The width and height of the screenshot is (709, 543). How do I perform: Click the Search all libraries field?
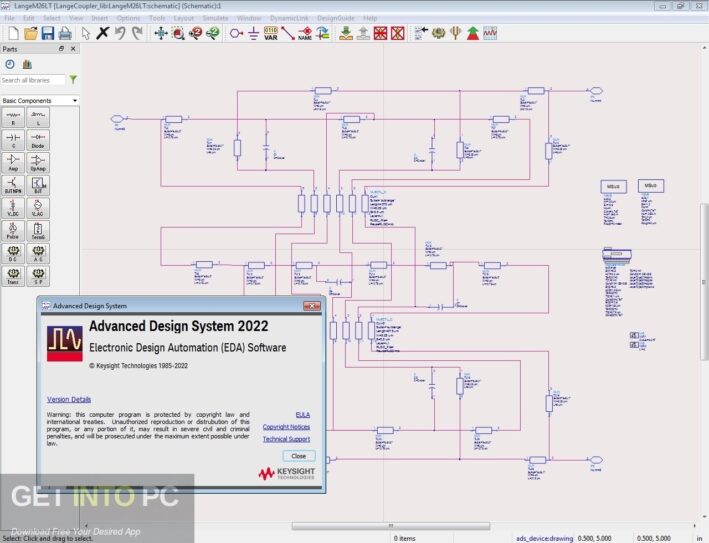coord(33,80)
